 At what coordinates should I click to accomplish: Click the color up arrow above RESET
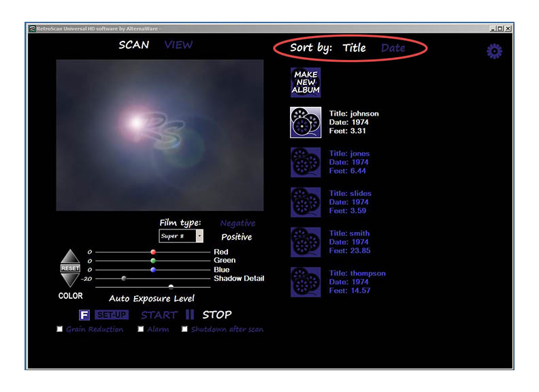(x=70, y=257)
